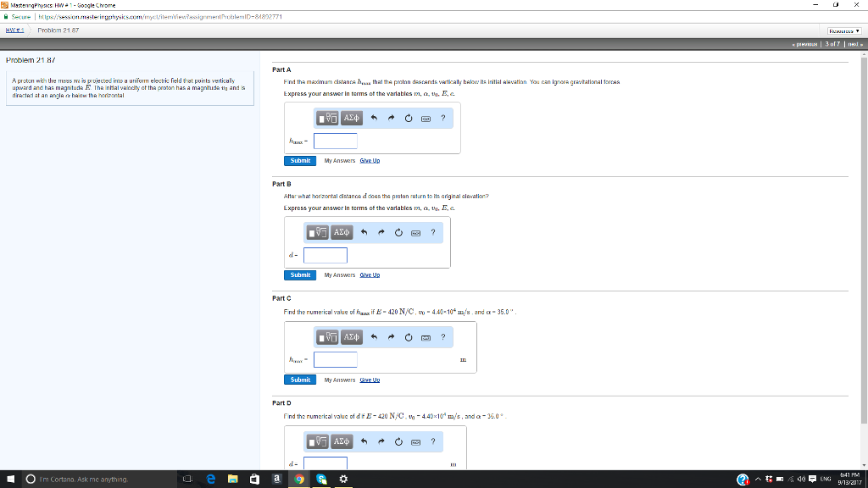The image size is (868, 488).
Task: Open Part D templates math palette
Action: tap(317, 441)
